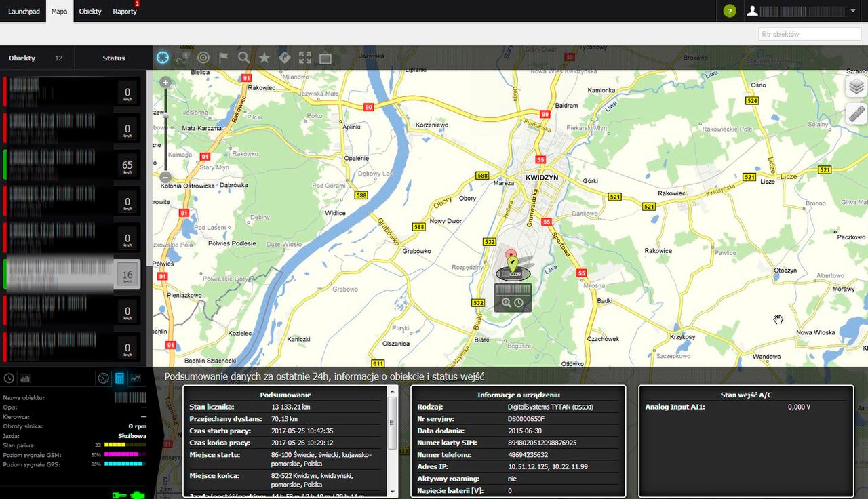The width and height of the screenshot is (868, 499).
Task: Click the clock icon in vehicle popup
Action: click(x=519, y=302)
